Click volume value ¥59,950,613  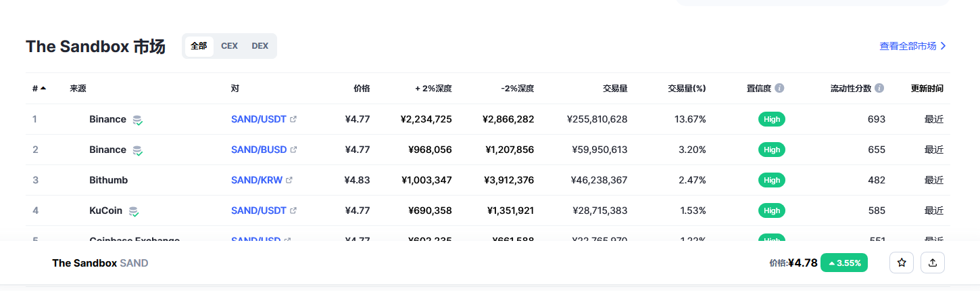click(599, 150)
